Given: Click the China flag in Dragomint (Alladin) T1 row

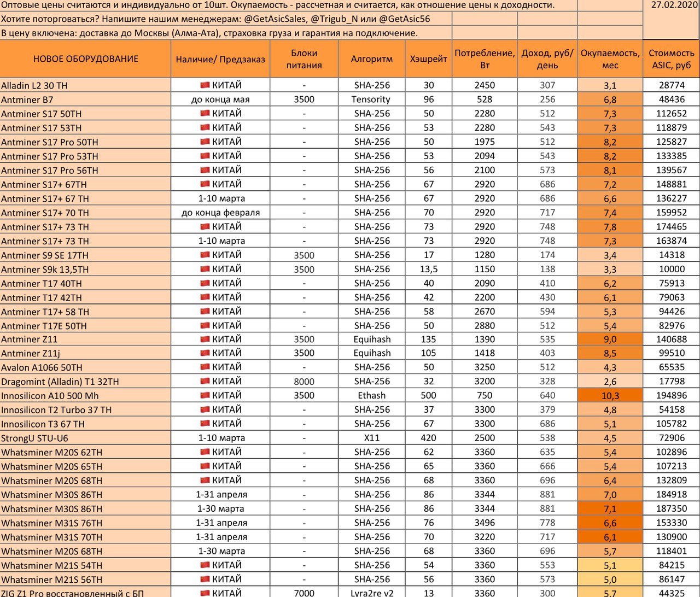Looking at the screenshot, I should (x=205, y=381).
